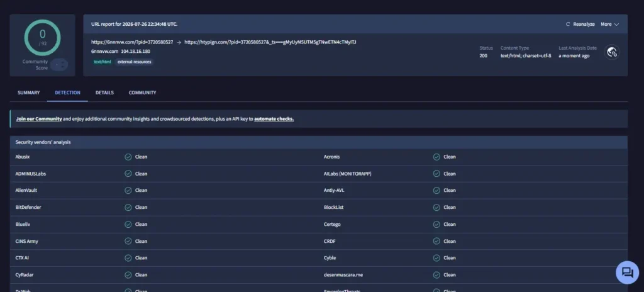Viewport: 644px width, 292px height.
Task: Click the Clean check icon for AILabs (MONITORAPP)
Action: point(436,174)
